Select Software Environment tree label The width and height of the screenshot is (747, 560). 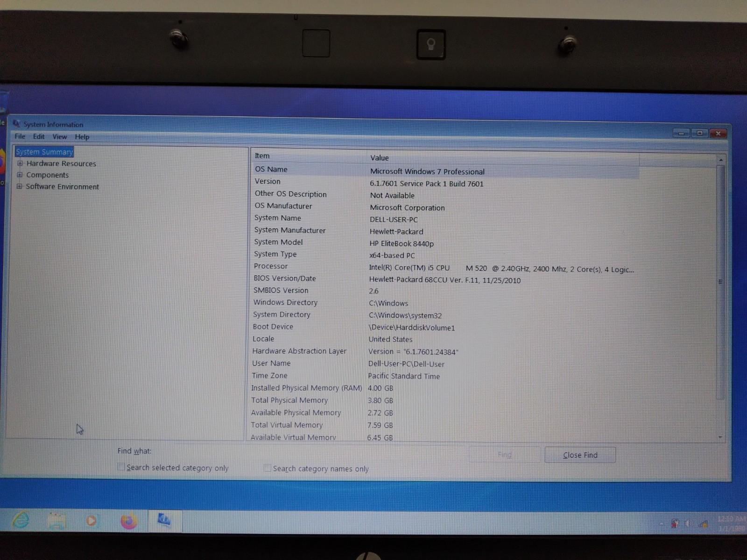62,187
